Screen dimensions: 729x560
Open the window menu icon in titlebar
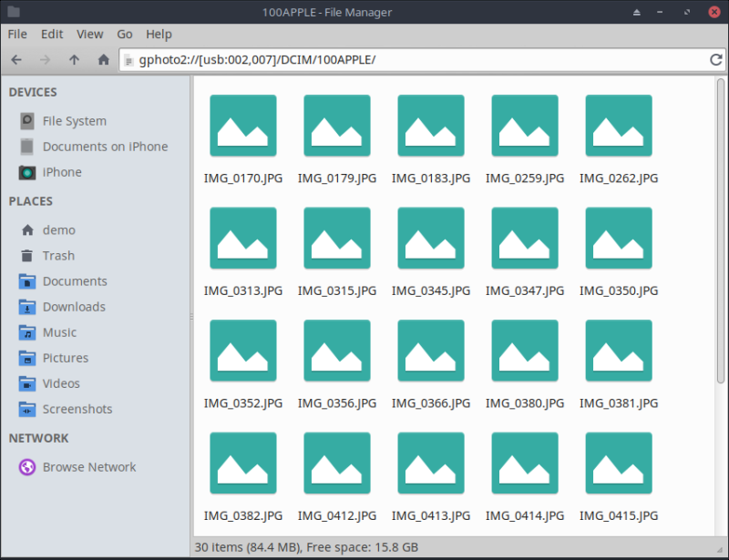click(12, 12)
